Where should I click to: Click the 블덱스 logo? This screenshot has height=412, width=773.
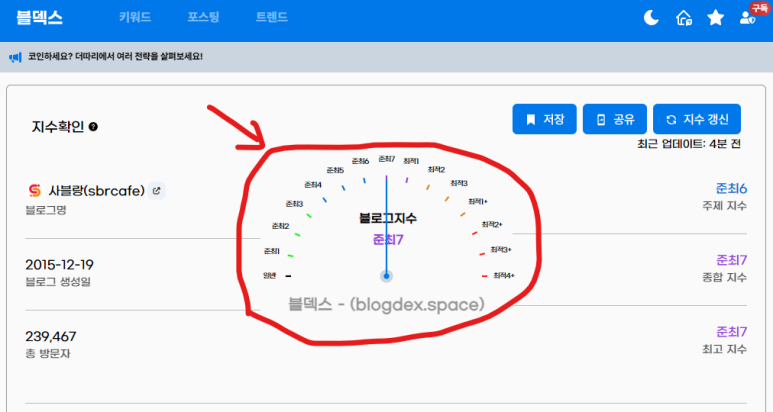point(39,17)
